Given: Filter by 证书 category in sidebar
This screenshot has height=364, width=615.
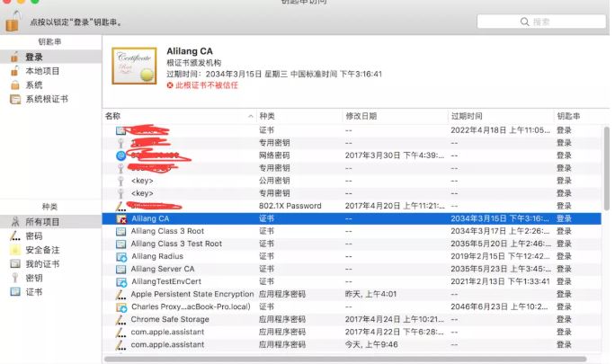Looking at the screenshot, I should click(51, 292).
